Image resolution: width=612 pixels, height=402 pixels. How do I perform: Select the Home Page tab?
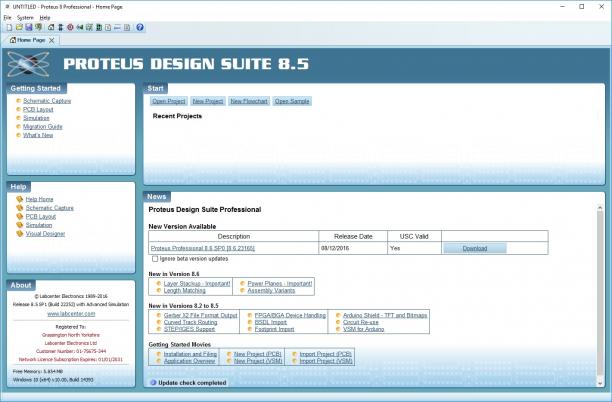point(31,40)
